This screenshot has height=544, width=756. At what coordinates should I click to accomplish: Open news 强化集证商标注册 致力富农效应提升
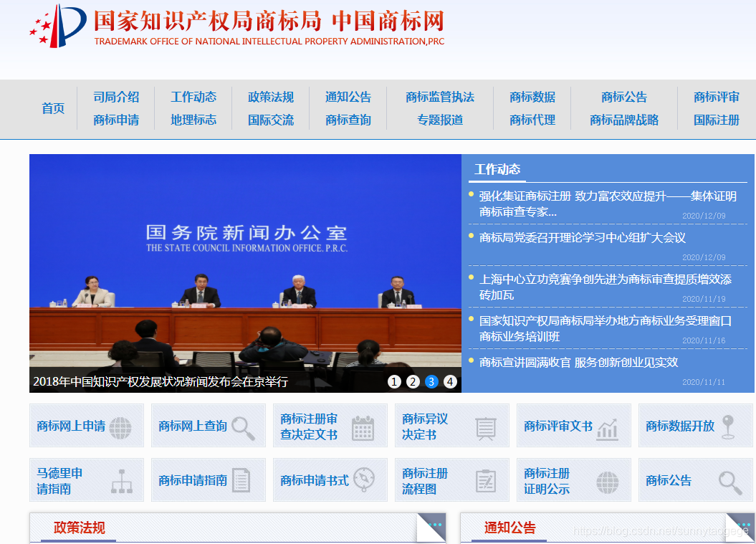608,204
